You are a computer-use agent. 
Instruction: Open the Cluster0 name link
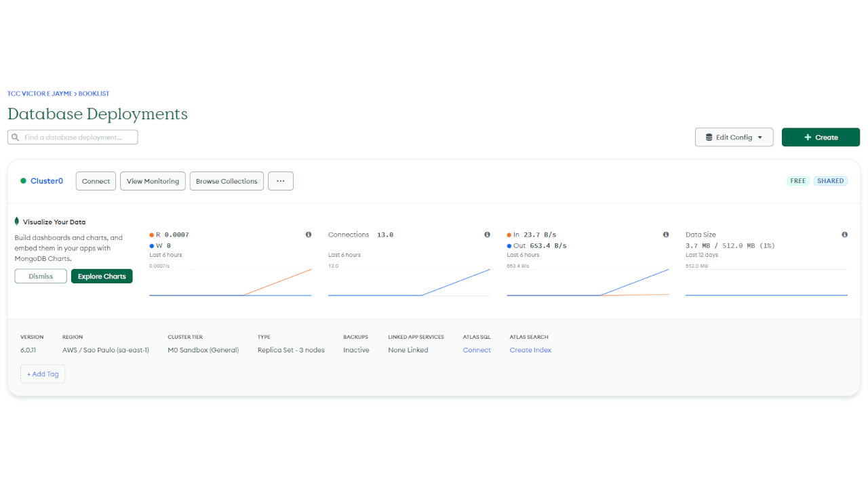[x=47, y=181]
